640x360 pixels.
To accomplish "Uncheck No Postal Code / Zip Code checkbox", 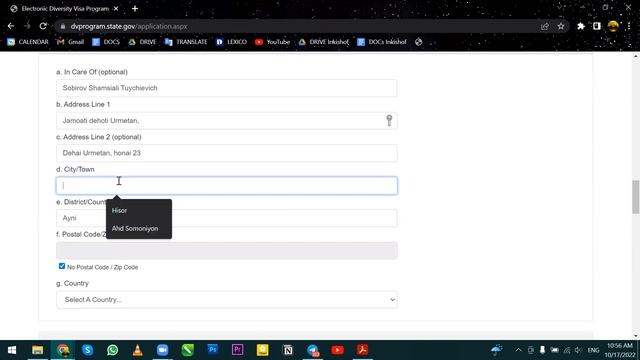I will click(x=62, y=266).
